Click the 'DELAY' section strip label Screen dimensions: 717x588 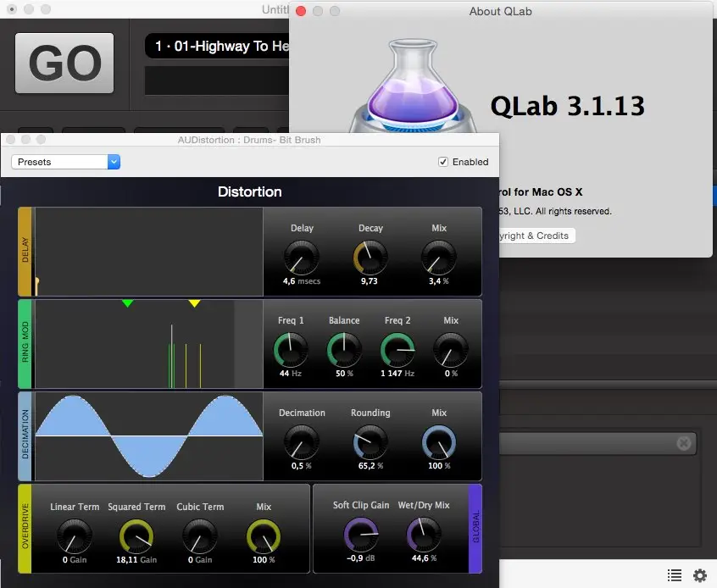click(x=25, y=250)
